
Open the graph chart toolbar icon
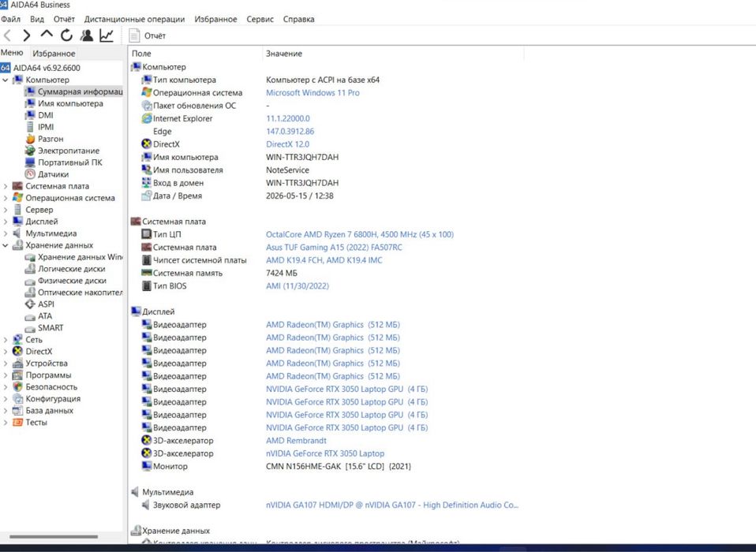pyautogui.click(x=107, y=35)
